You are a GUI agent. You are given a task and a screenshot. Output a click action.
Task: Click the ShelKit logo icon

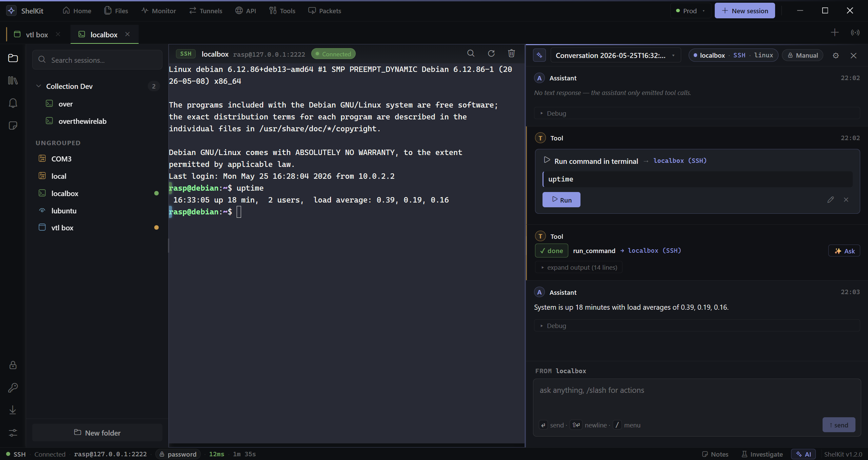(11, 11)
